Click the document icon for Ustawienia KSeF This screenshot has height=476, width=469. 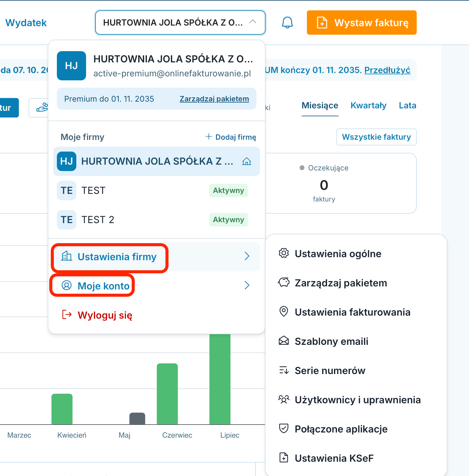point(284,458)
